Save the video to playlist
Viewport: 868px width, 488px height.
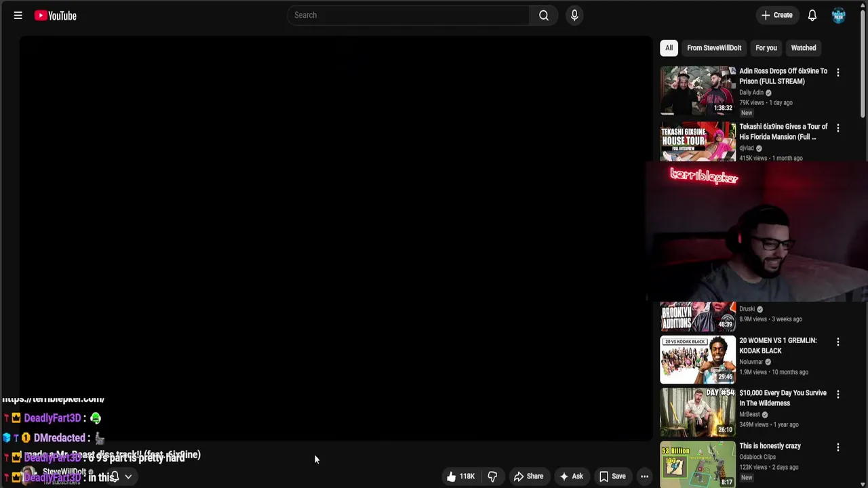click(612, 476)
